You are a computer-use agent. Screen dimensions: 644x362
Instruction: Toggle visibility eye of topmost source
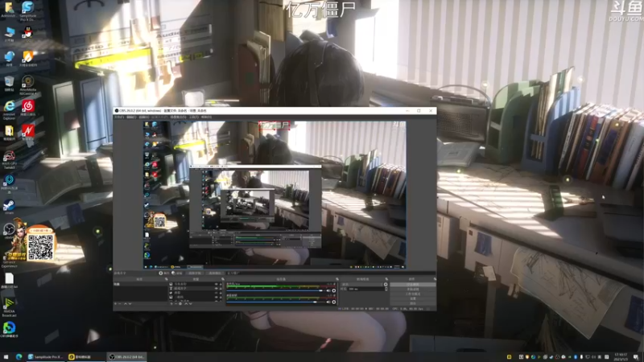point(216,284)
